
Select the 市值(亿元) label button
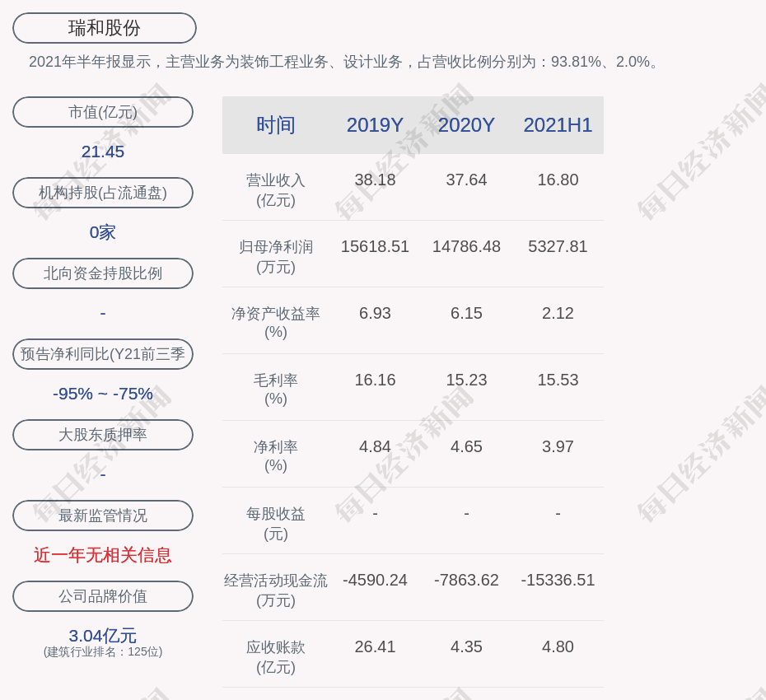103,112
